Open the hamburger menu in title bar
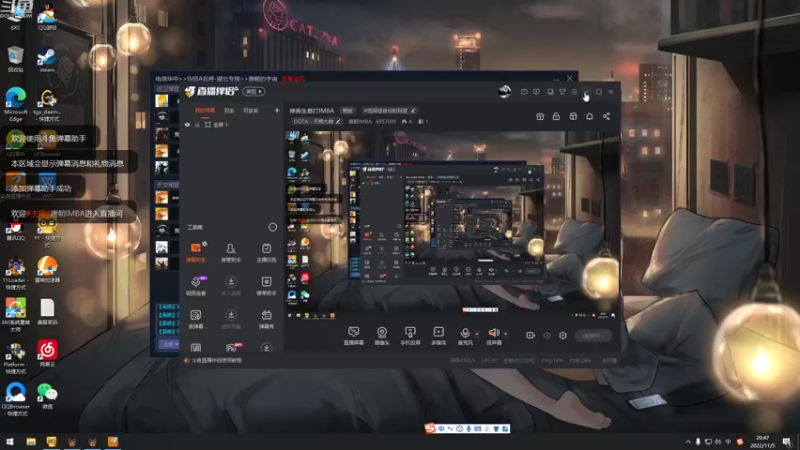800x450 pixels. tap(574, 92)
